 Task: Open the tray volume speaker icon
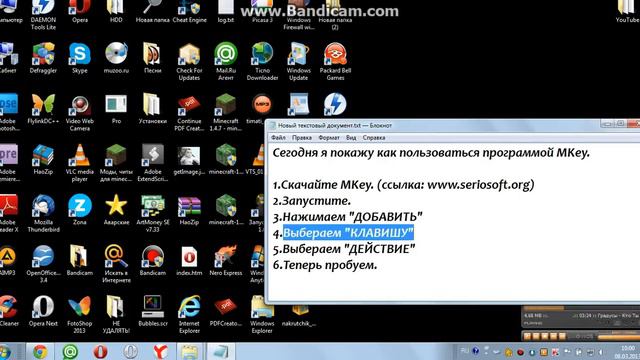[x=601, y=352]
